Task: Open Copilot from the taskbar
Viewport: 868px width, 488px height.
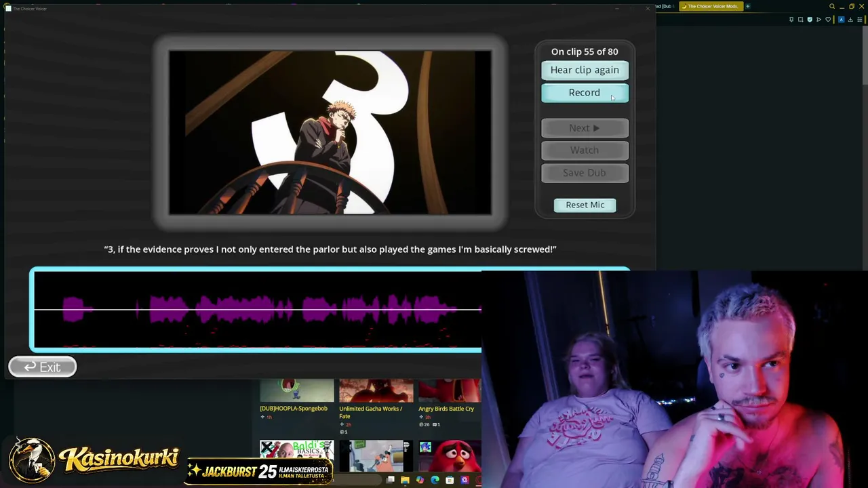Action: click(x=420, y=480)
